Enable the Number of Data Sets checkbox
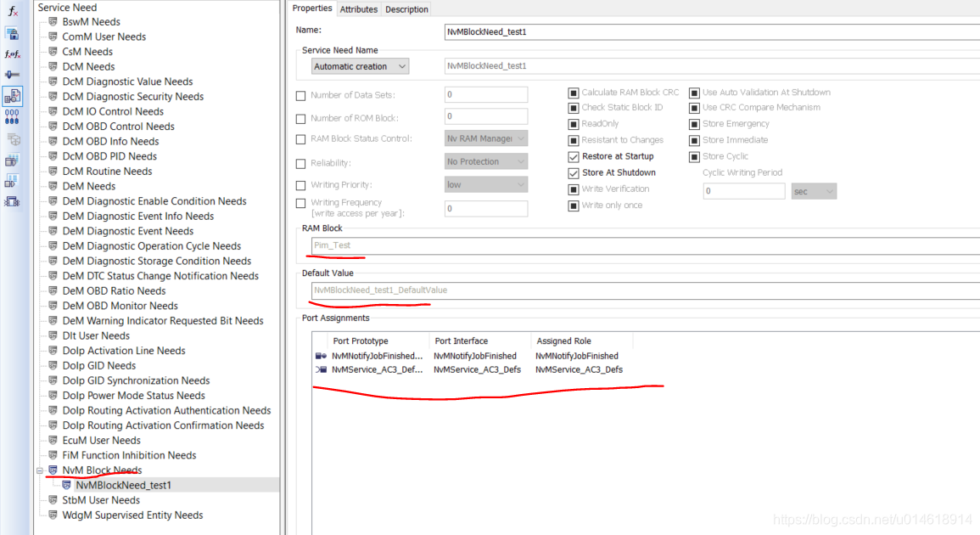Image resolution: width=980 pixels, height=535 pixels. coord(300,94)
